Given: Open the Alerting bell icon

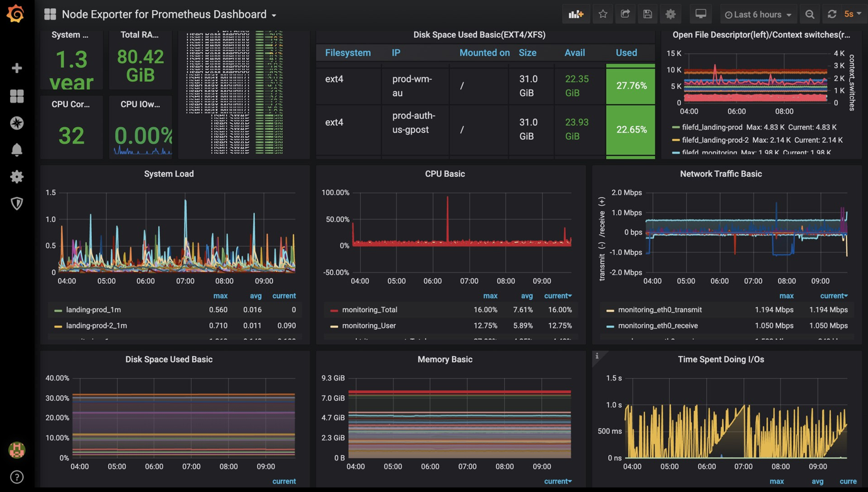Looking at the screenshot, I should click(17, 150).
